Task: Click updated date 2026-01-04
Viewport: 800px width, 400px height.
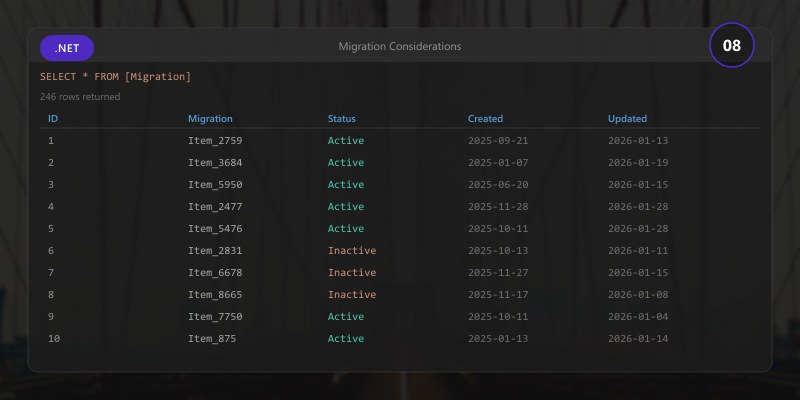Action: (x=638, y=316)
